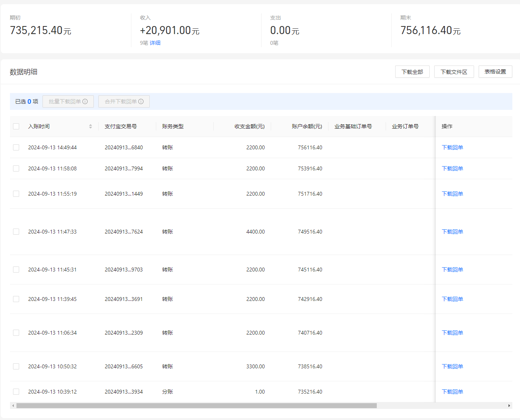The image size is (520, 420).
Task: Click the 账户余额(元) column header
Action: click(x=307, y=126)
